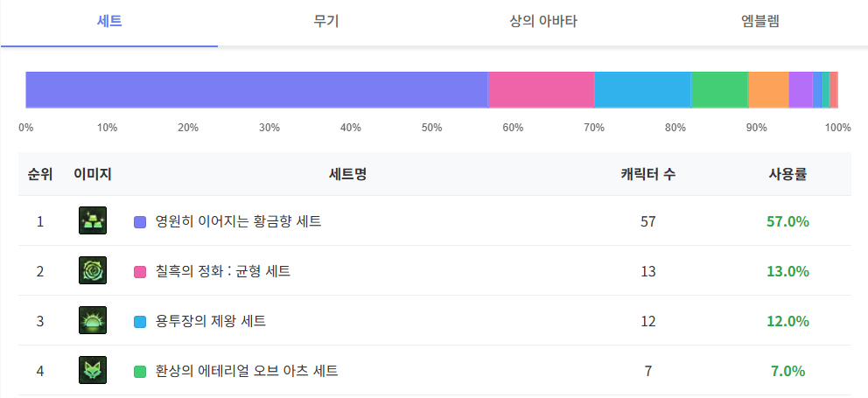Image resolution: width=868 pixels, height=398 pixels.
Task: Click the 순위 column header
Action: [x=40, y=174]
